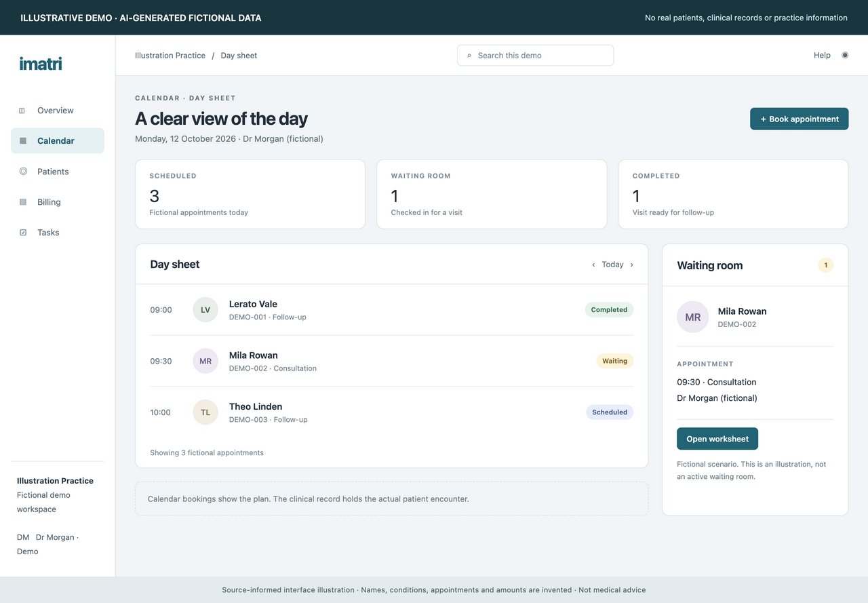
Task: Click the Book appointment button
Action: click(x=799, y=119)
